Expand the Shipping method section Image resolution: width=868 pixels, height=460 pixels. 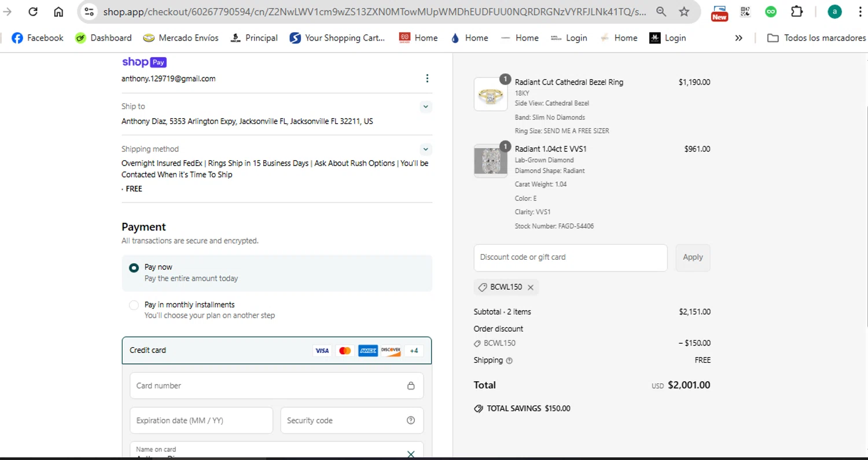tap(425, 149)
